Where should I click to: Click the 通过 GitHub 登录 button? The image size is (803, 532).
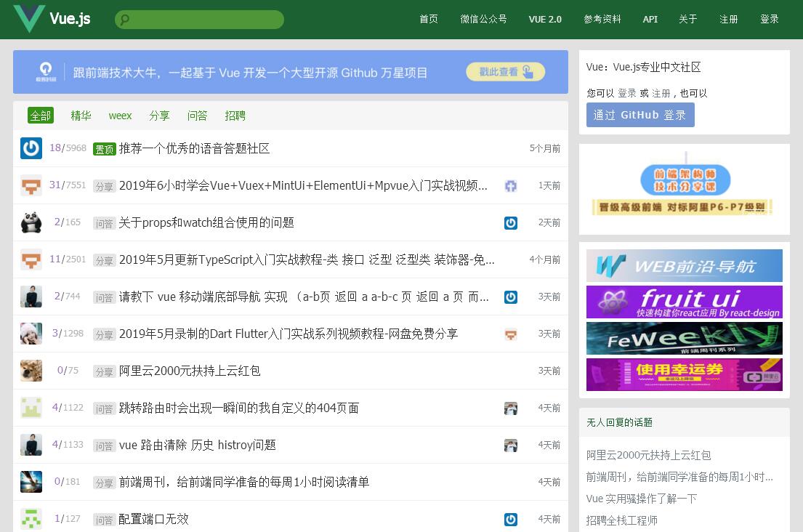[639, 115]
